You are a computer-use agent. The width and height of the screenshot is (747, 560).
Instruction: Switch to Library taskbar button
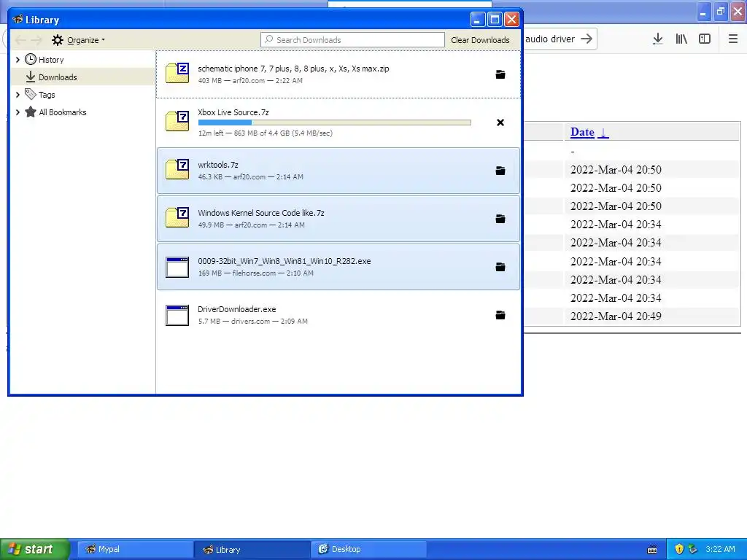252,549
